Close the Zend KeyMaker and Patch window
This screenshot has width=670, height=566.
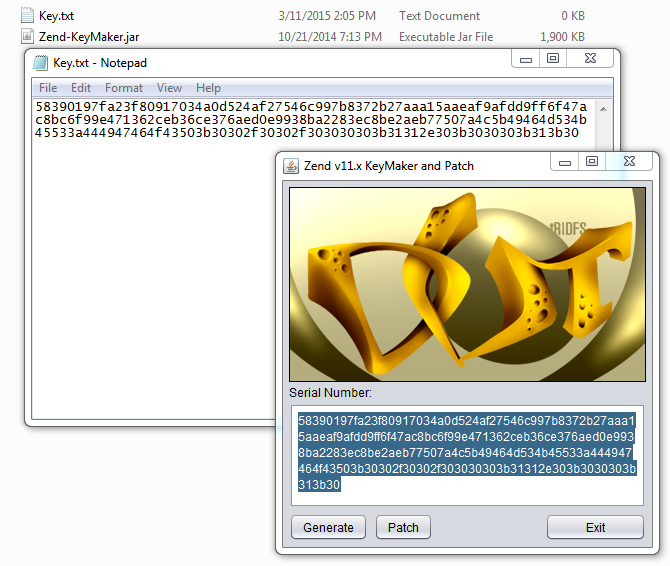[x=629, y=161]
